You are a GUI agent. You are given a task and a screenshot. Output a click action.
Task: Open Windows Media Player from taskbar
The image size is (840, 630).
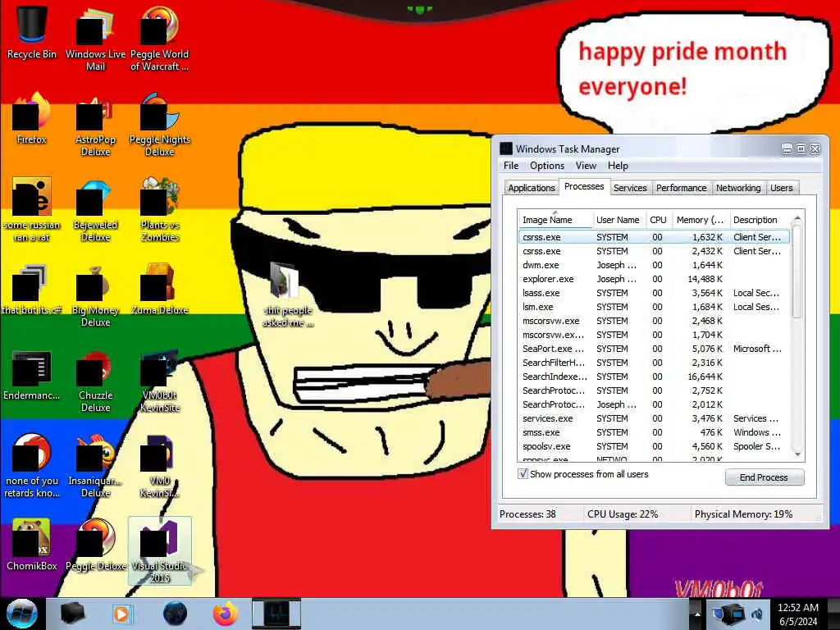coord(121,614)
